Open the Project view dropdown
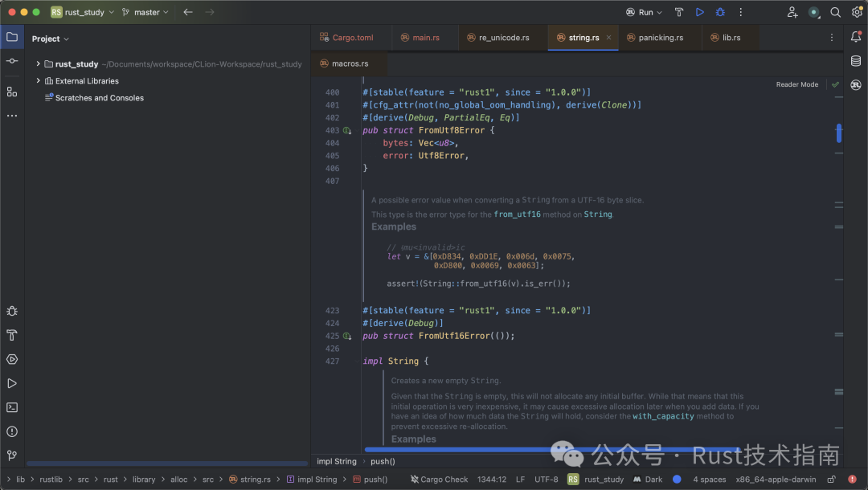Viewport: 868px width, 490px height. point(51,39)
